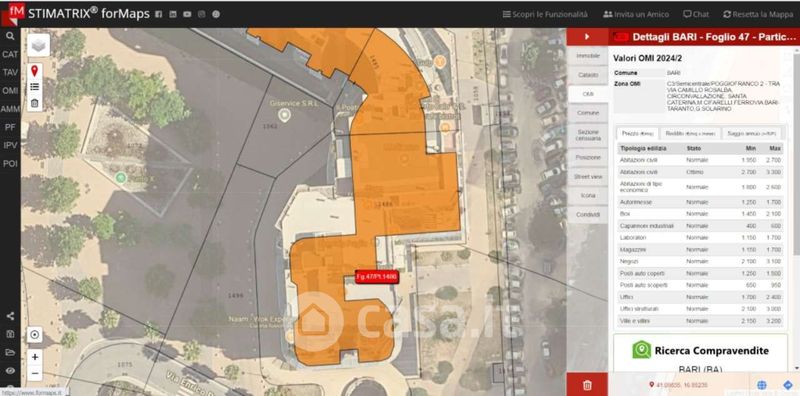Toggle the POI layer in sidebar
Screen dimensions: 800x396
coord(10,164)
